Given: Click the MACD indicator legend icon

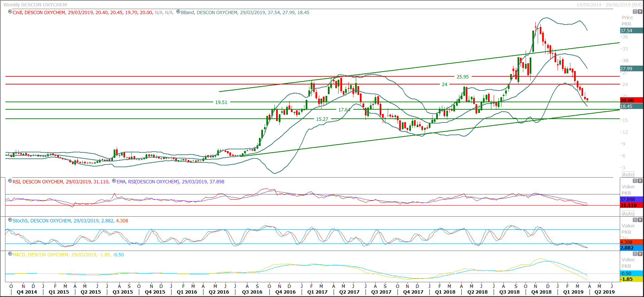Looking at the screenshot, I should point(10,254).
